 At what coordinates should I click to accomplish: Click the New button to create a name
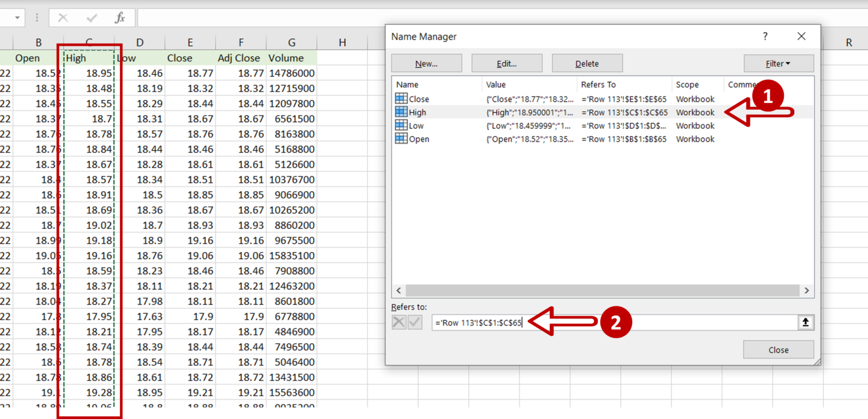click(426, 63)
